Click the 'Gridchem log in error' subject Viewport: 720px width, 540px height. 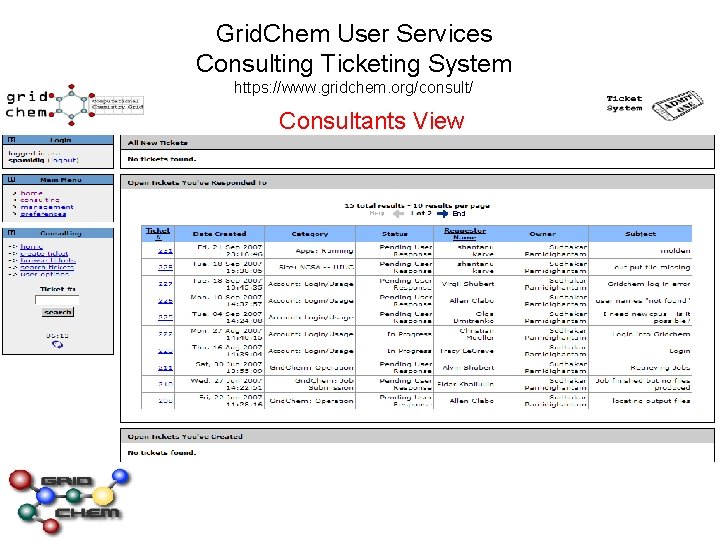649,284
